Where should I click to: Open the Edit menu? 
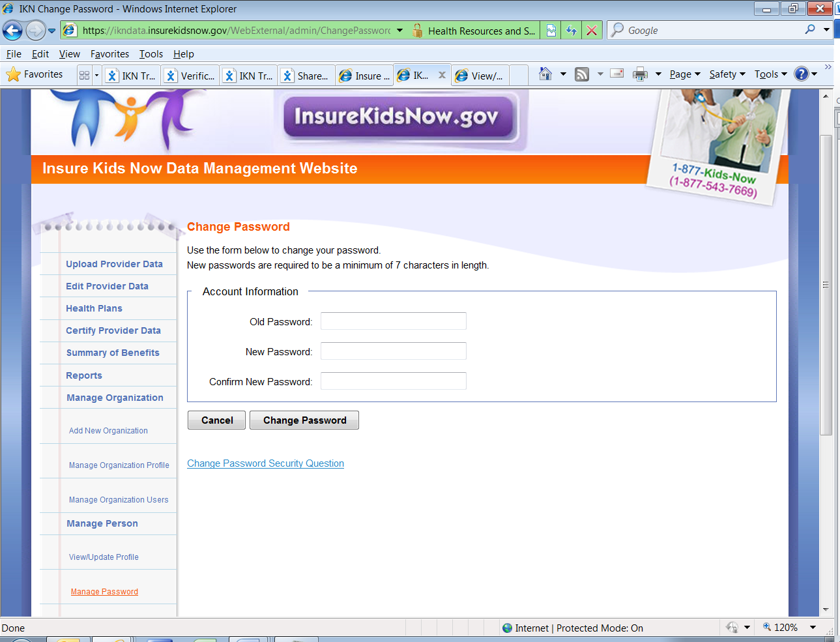tap(40, 54)
